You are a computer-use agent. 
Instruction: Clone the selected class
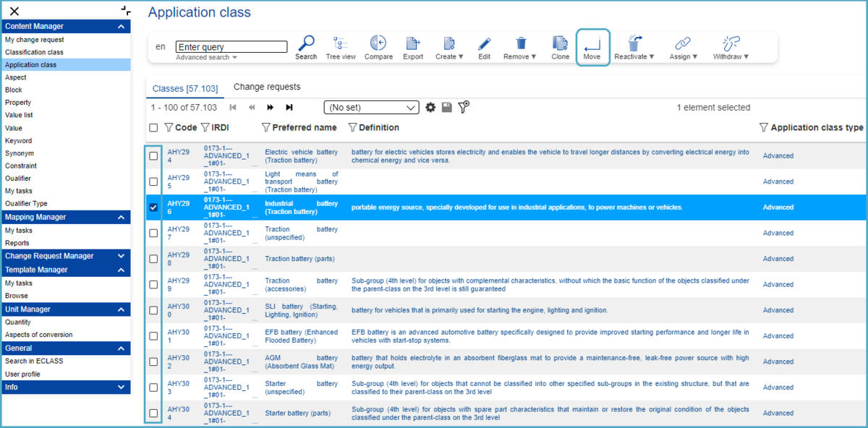coord(560,43)
